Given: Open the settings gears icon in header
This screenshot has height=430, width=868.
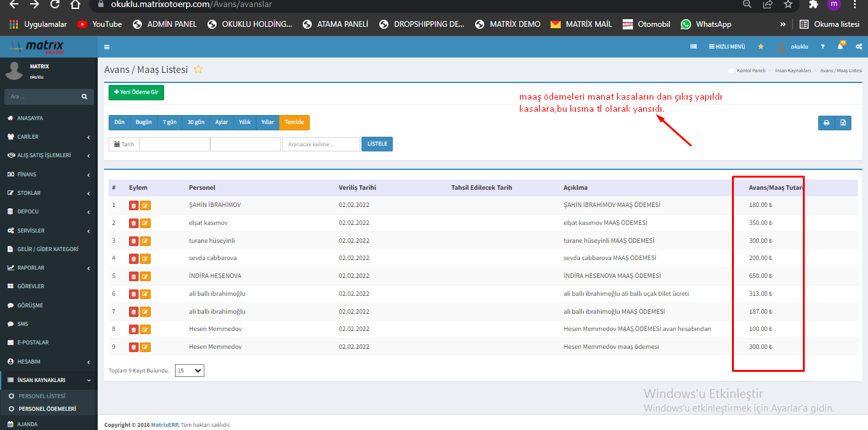Looking at the screenshot, I should point(859,47).
